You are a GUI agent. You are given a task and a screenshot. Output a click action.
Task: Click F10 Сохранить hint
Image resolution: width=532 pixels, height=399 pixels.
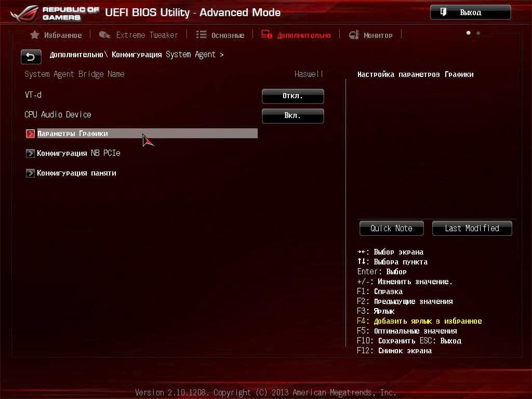tap(386, 341)
